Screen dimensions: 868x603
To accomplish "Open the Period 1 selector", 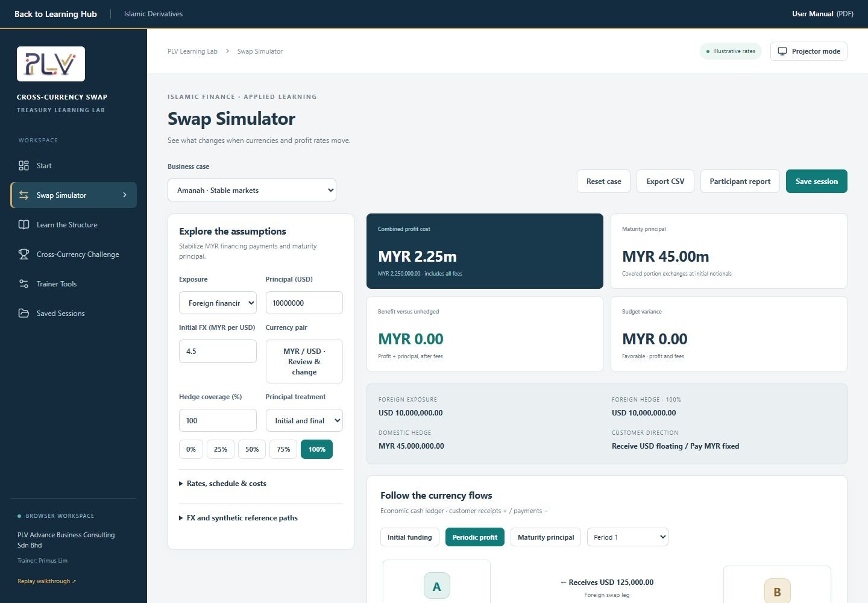I will click(x=627, y=537).
